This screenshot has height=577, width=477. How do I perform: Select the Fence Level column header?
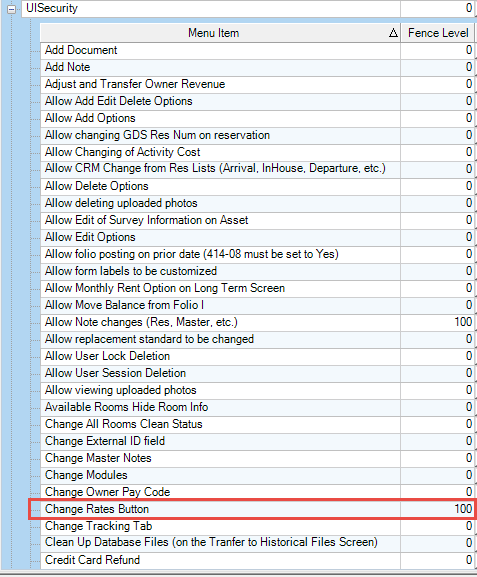point(438,33)
